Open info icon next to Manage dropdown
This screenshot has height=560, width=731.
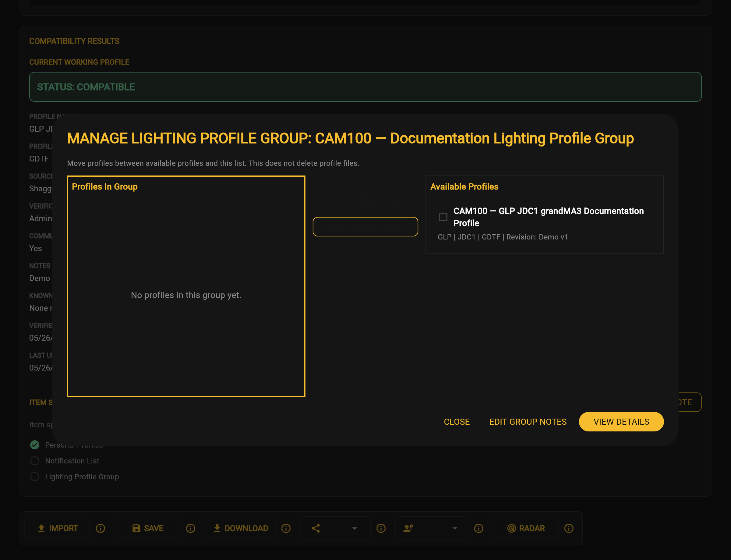479,528
